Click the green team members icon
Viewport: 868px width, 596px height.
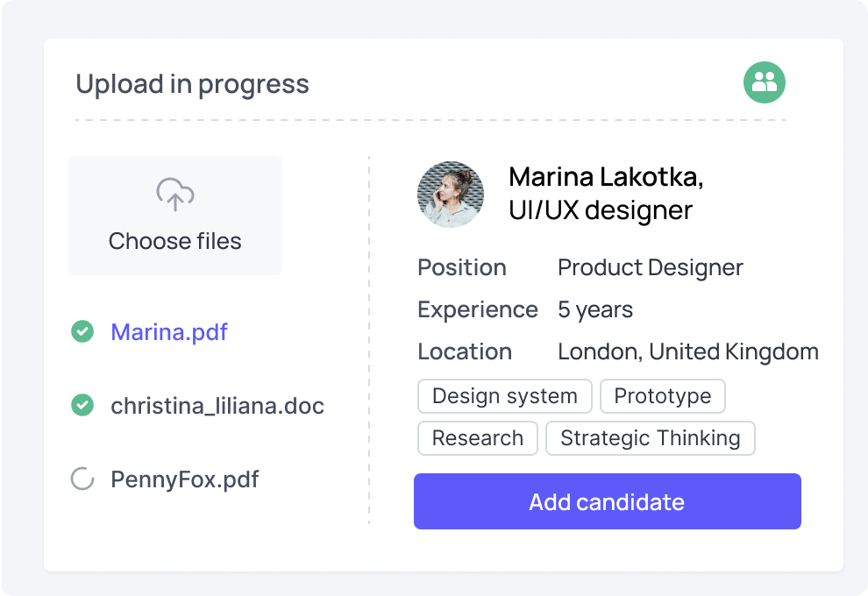tap(765, 83)
